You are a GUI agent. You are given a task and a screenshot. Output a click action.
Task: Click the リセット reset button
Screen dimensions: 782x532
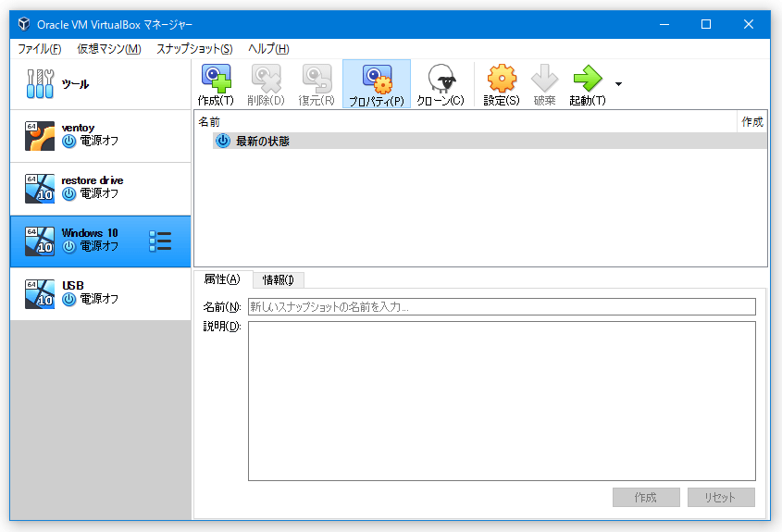[721, 497]
